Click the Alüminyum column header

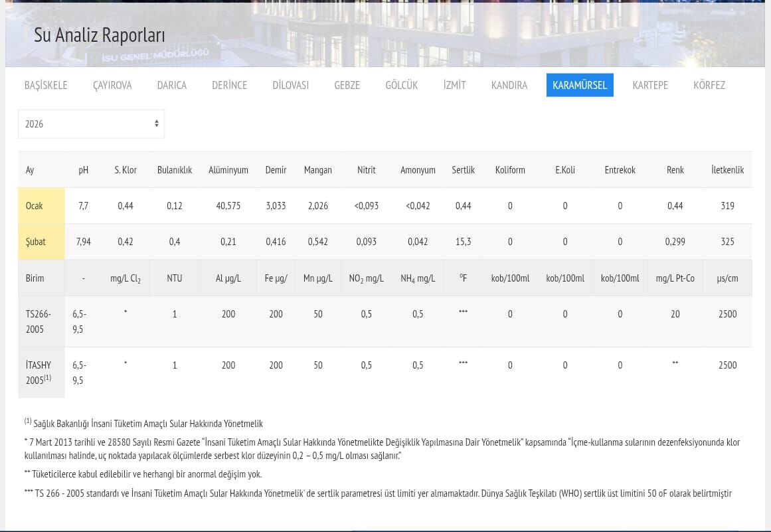[x=228, y=170]
